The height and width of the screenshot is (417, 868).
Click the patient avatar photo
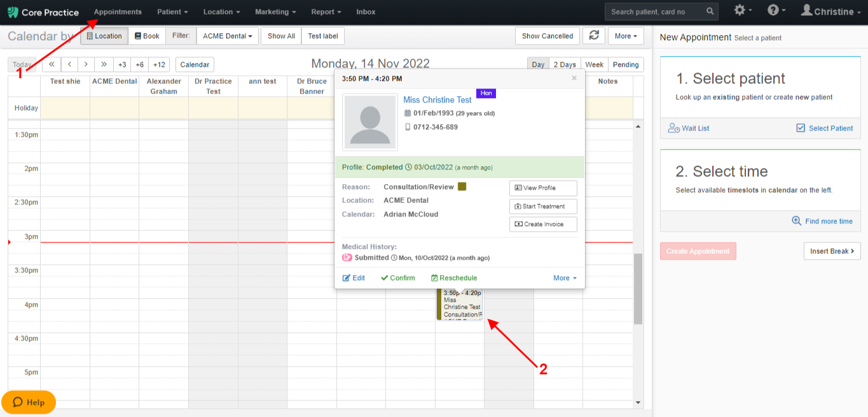(x=370, y=122)
